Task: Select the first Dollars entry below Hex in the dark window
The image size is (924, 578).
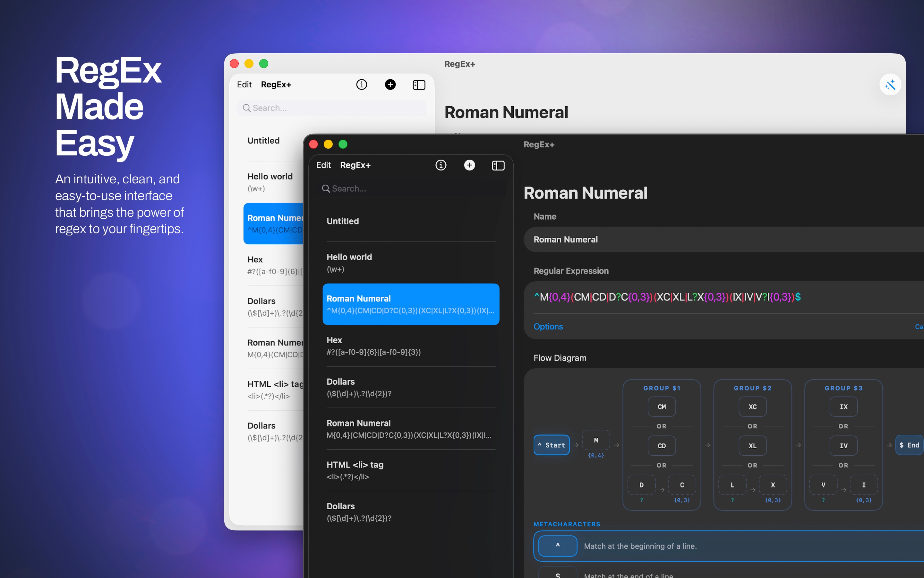Action: point(411,387)
